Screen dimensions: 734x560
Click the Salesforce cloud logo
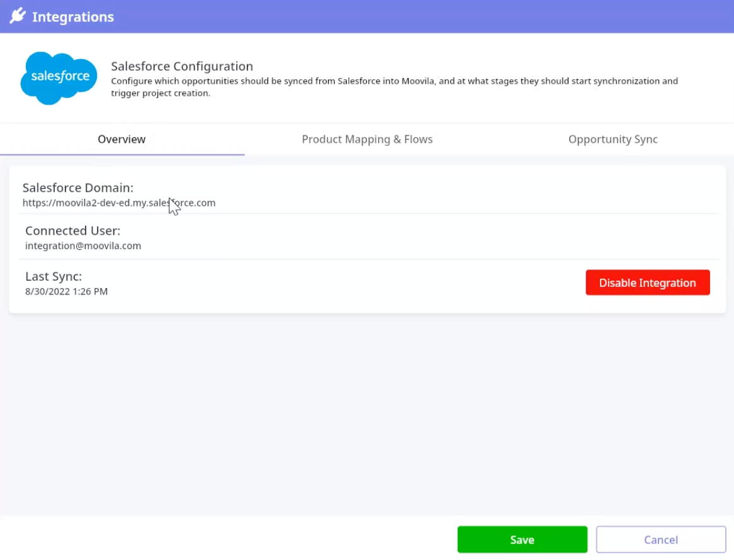pos(59,77)
